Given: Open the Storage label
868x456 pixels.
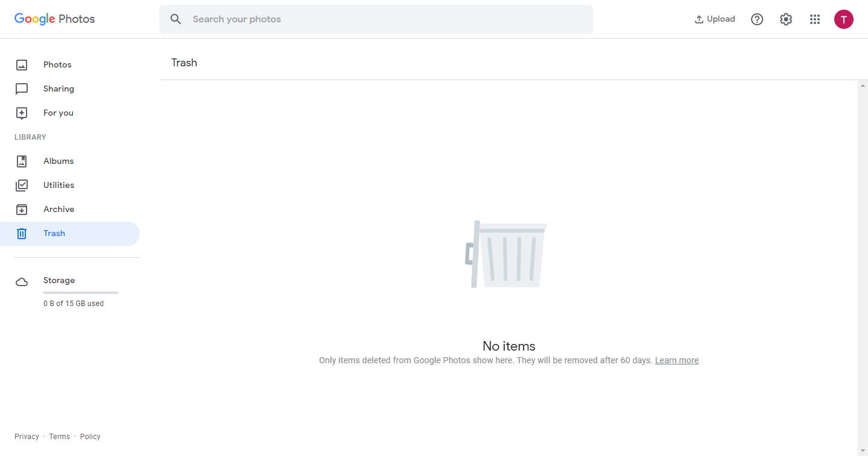Looking at the screenshot, I should point(59,280).
